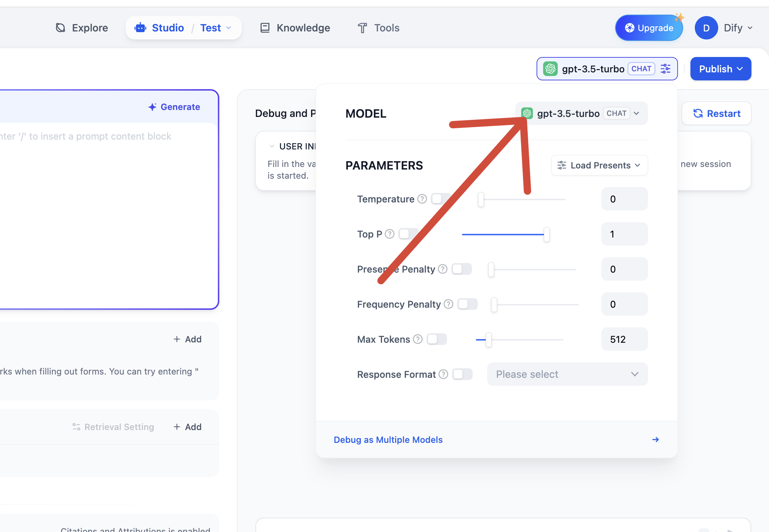
Task: Click Response Format help icon
Action: click(x=443, y=374)
